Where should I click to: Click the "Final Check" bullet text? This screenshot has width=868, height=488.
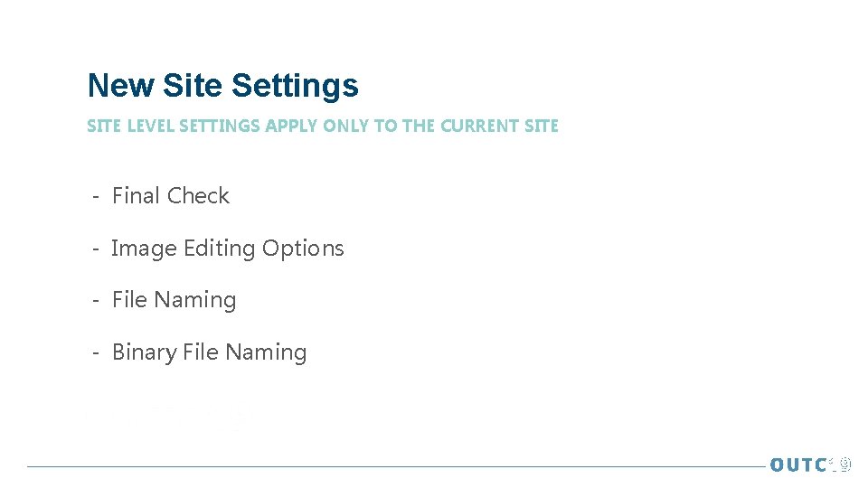pos(170,196)
